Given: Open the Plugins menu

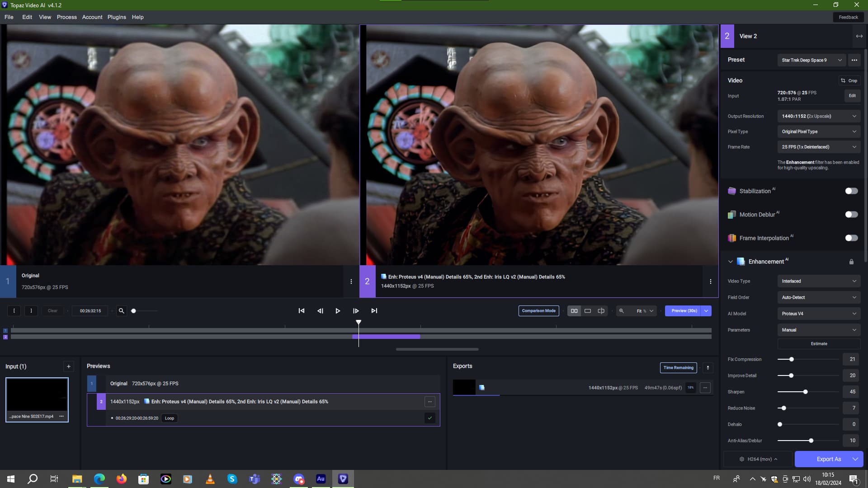Looking at the screenshot, I should click(x=117, y=17).
